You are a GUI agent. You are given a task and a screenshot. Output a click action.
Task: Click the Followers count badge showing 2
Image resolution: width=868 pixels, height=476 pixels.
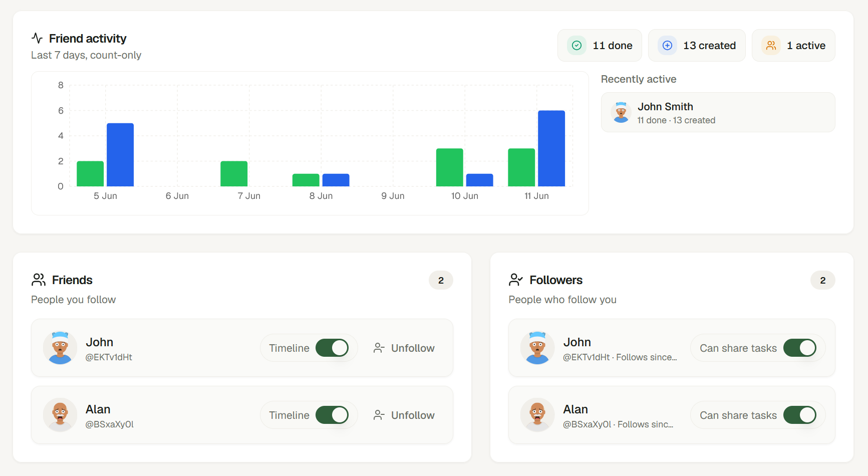tap(822, 280)
